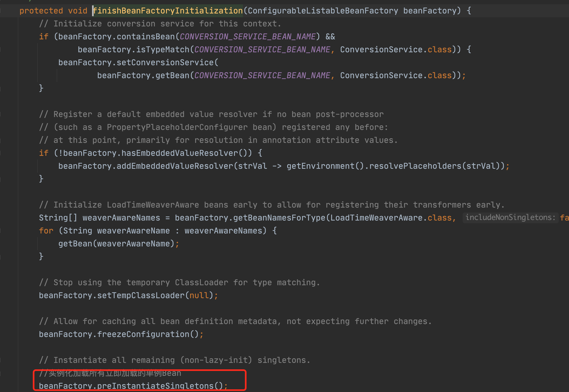Click the finishBeanFactoryInitialization method name

[x=168, y=11]
